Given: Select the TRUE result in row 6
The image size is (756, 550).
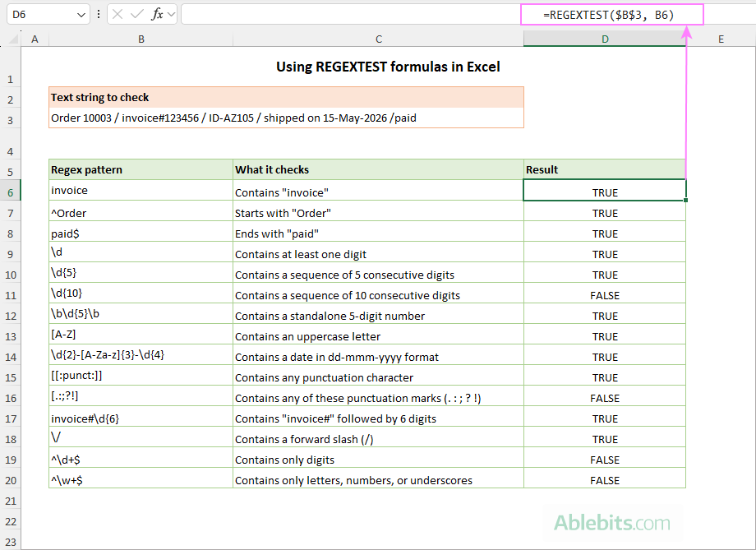Looking at the screenshot, I should click(605, 190).
